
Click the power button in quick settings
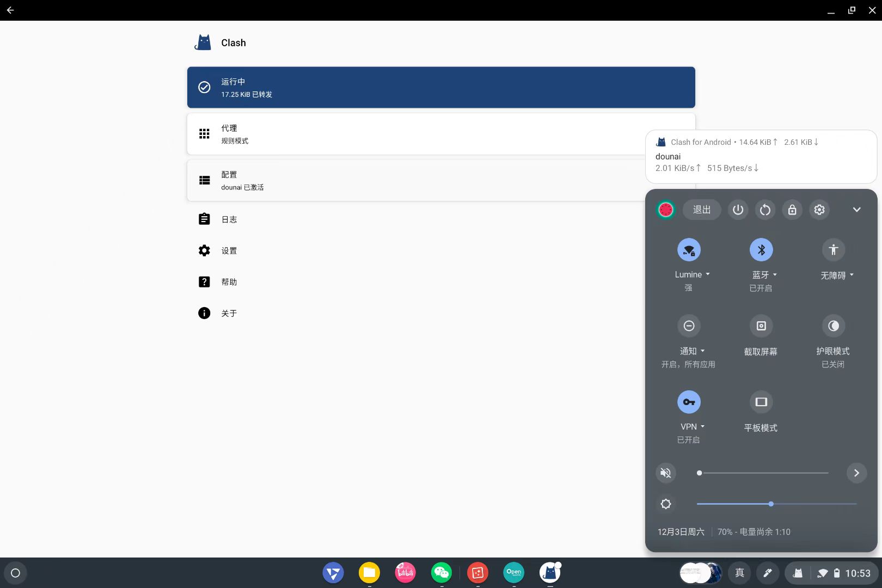[x=738, y=210]
